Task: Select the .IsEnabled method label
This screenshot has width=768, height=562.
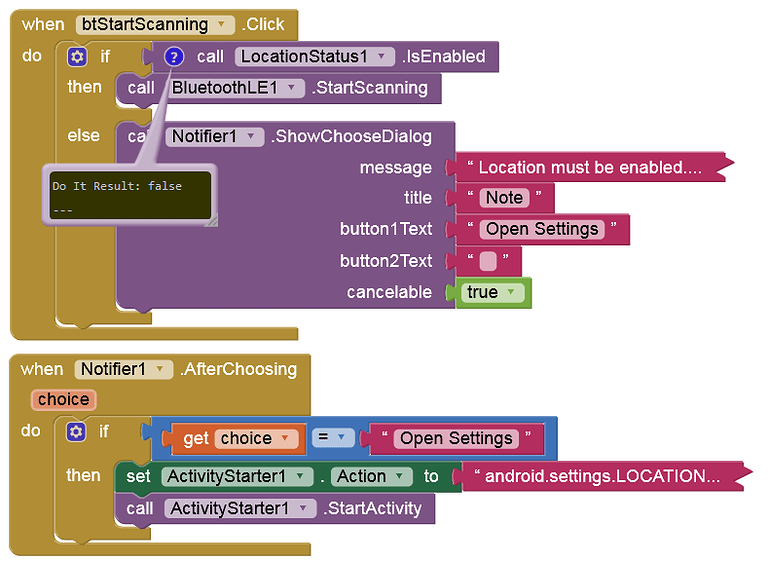Action: pos(444,57)
